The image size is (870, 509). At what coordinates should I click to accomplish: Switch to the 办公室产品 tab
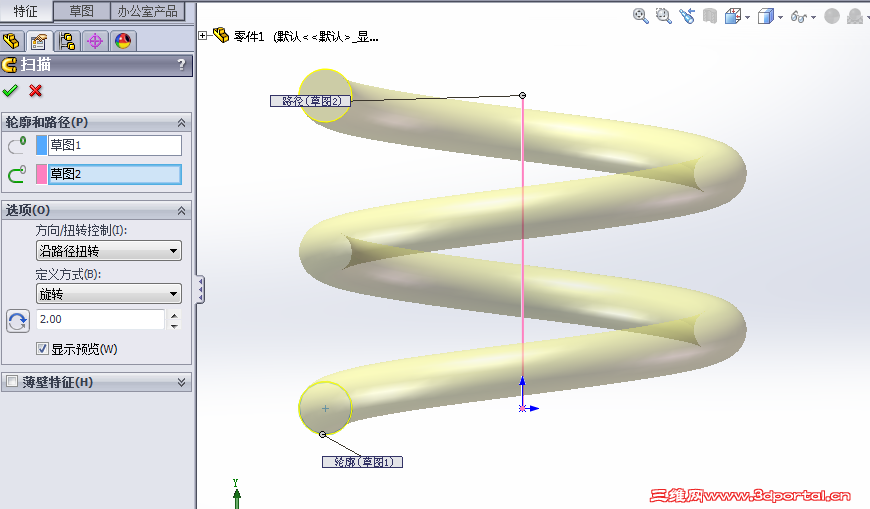click(x=147, y=11)
